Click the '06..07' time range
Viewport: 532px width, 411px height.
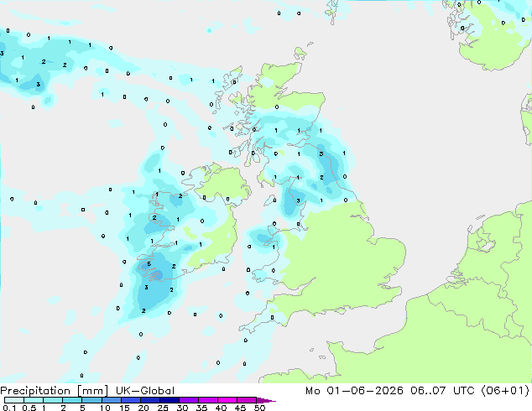pyautogui.click(x=427, y=391)
